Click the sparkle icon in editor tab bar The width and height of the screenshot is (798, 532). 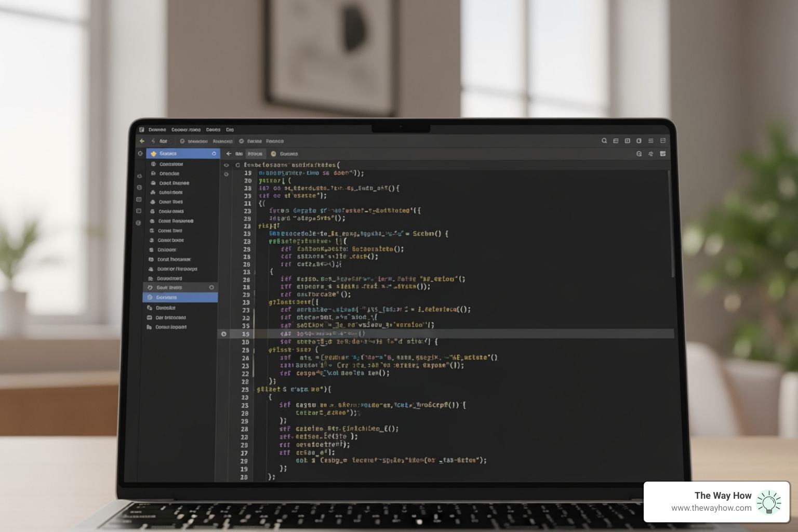(650, 154)
